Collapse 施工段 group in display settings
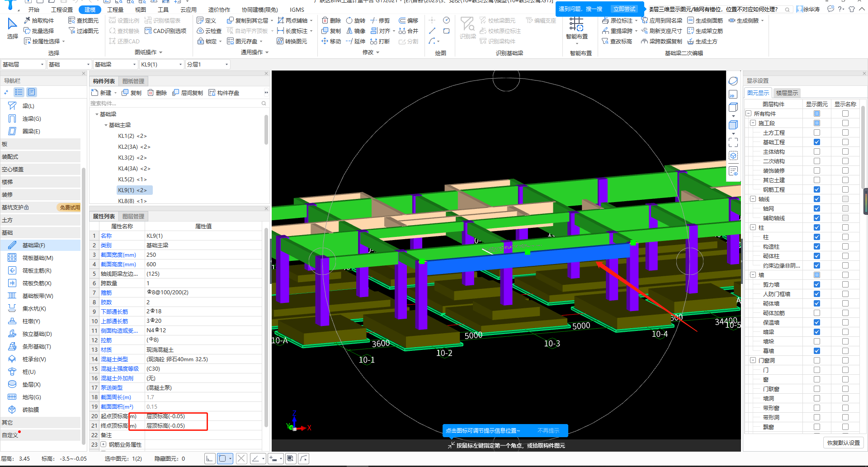The image size is (868, 467). [753, 123]
